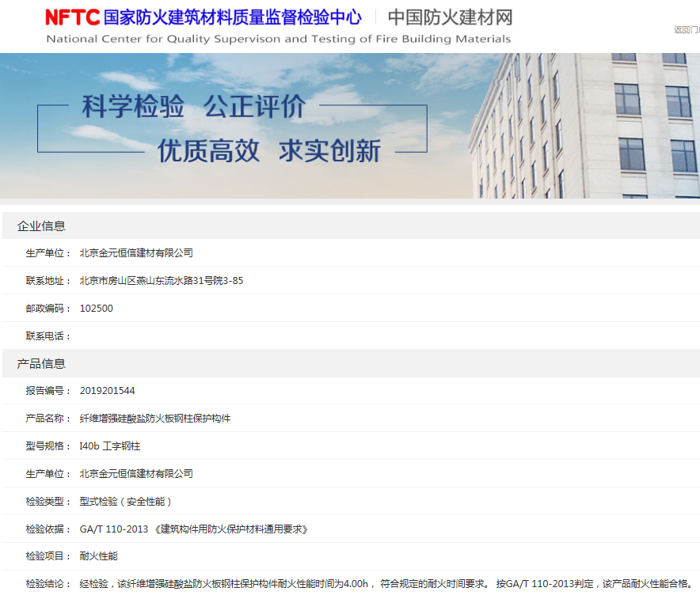Click the report number 2019201544
This screenshot has width=700, height=599.
(108, 391)
